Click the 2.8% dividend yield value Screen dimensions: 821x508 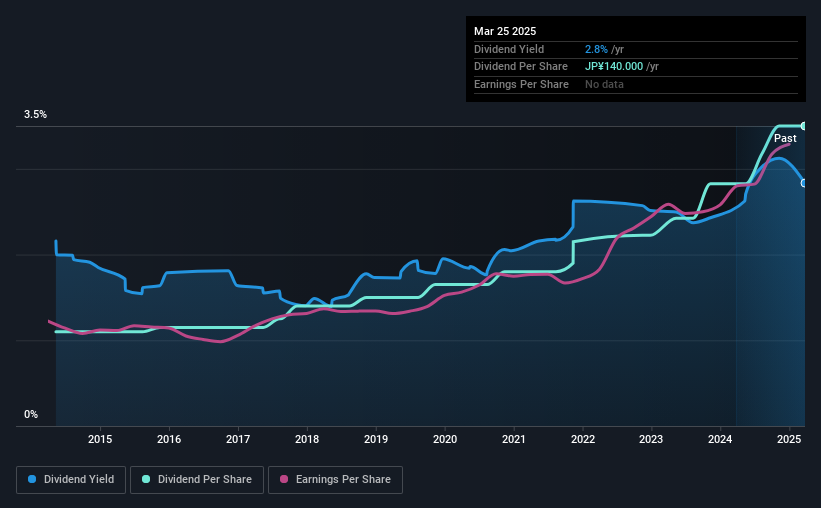(x=596, y=49)
